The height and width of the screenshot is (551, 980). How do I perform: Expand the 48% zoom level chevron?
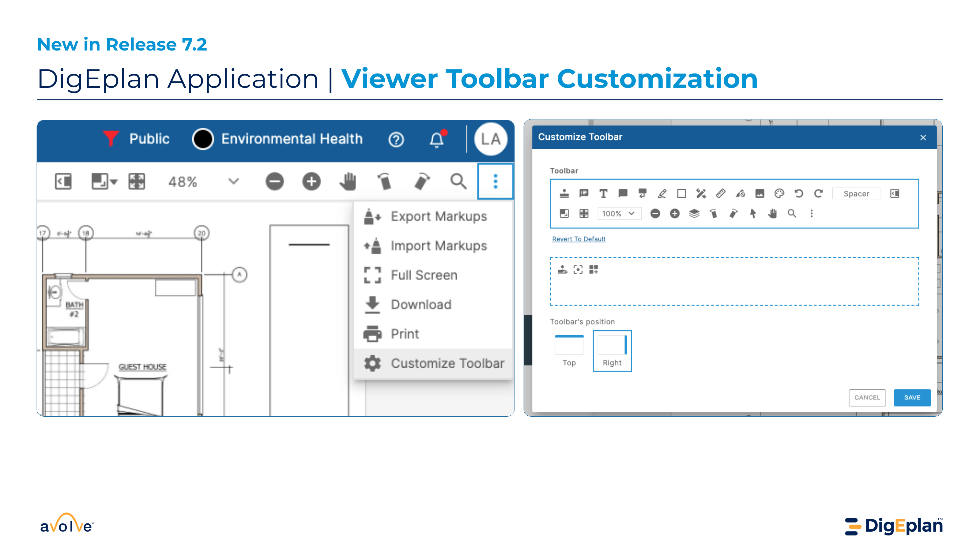pos(234,182)
